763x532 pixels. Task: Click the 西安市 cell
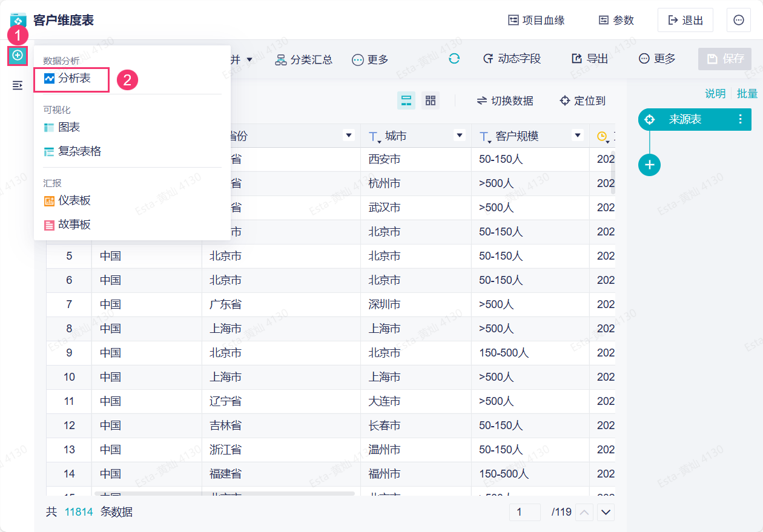pyautogui.click(x=416, y=159)
